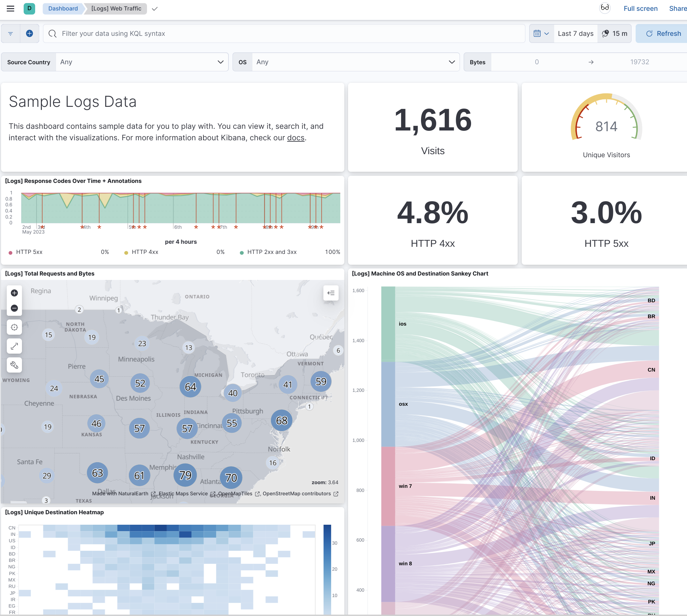
Task: Open the Full screen view
Action: [641, 8]
